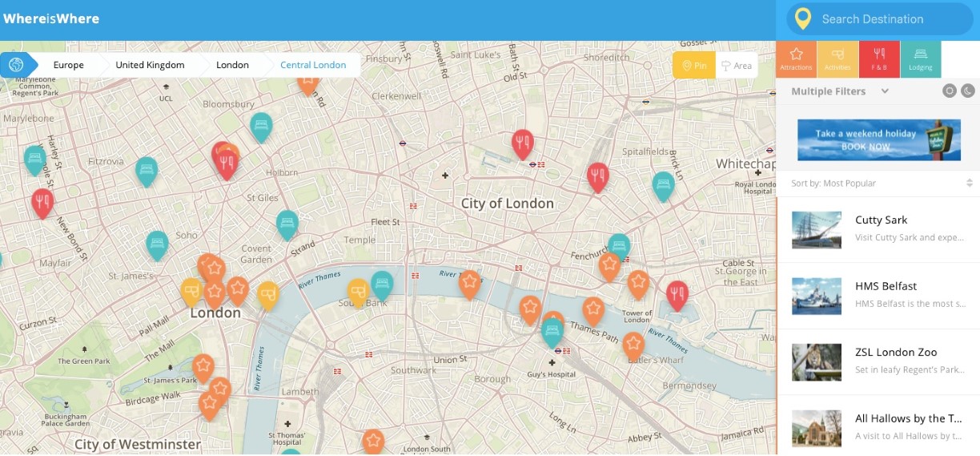Open the weekend holiday Book Now banner
This screenshot has width=980, height=456.
pyautogui.click(x=878, y=140)
